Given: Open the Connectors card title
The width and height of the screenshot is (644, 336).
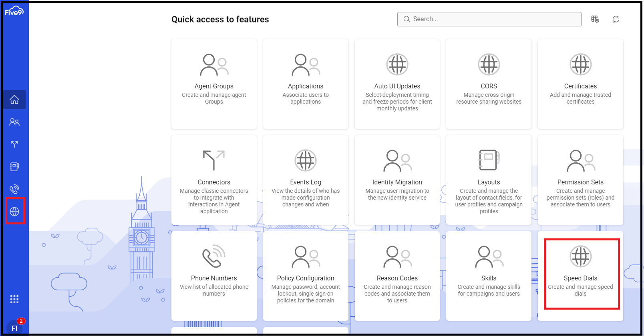Looking at the screenshot, I should click(214, 182).
